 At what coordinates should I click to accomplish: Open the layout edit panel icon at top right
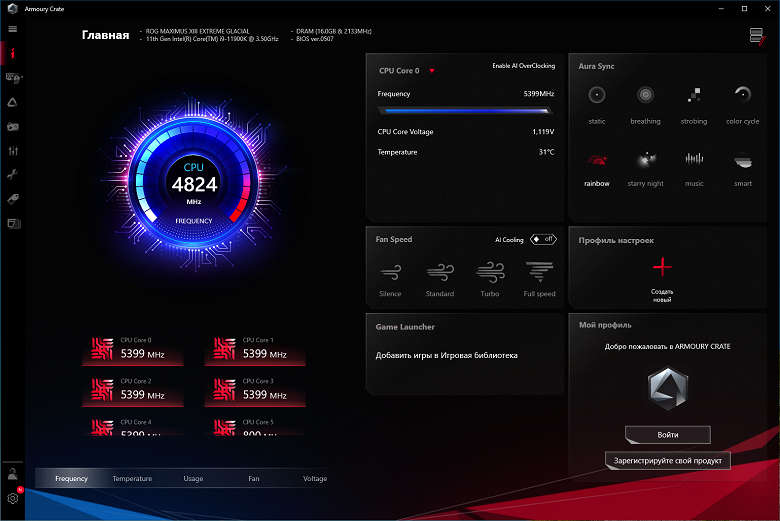pyautogui.click(x=757, y=36)
